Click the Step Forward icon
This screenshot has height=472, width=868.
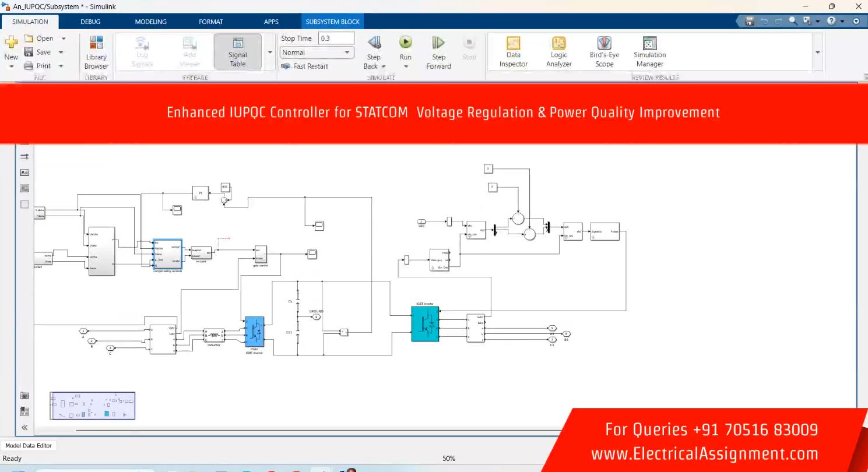(x=438, y=52)
